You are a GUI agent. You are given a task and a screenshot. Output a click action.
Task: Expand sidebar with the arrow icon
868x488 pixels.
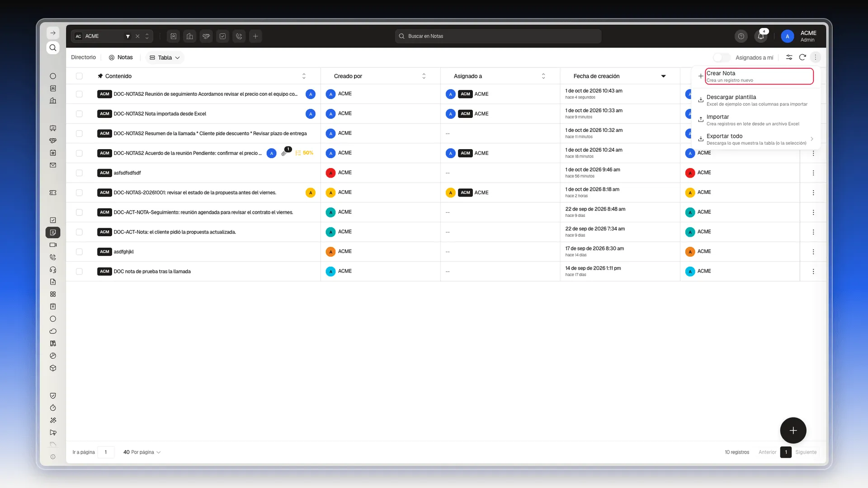pyautogui.click(x=53, y=33)
